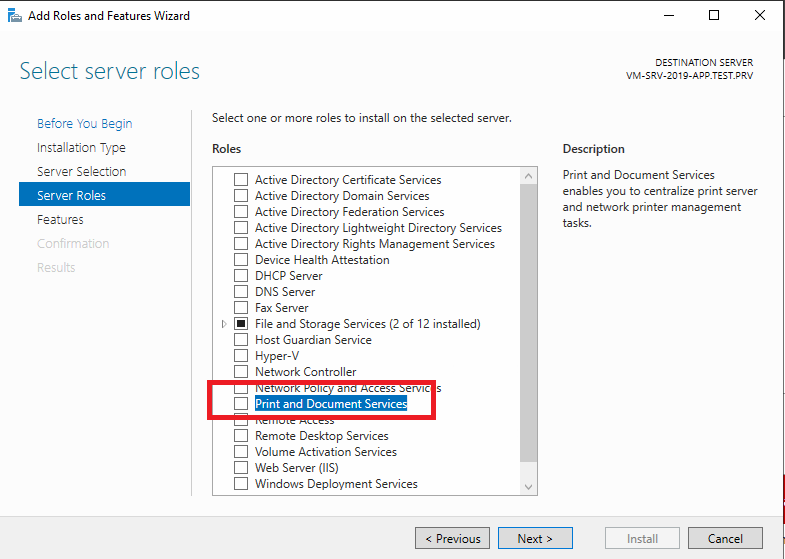Select the DHCP Server label
Screen dimensions: 785x559
point(288,276)
